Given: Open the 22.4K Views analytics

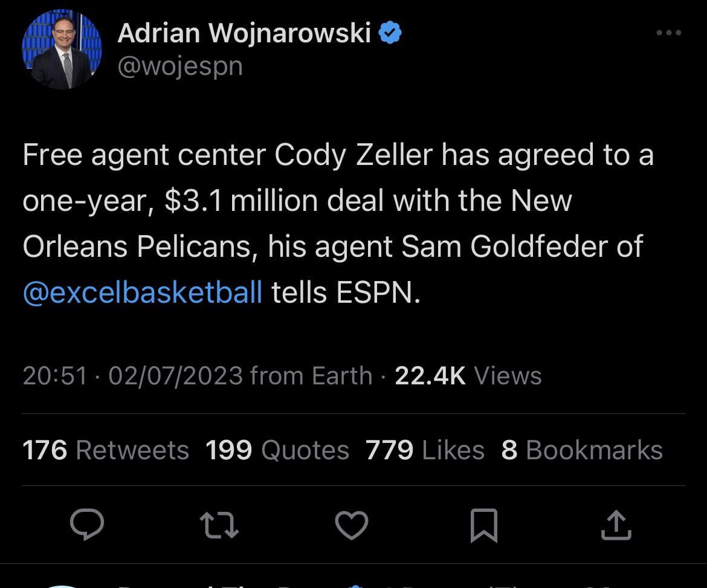Looking at the screenshot, I should click(x=468, y=376).
